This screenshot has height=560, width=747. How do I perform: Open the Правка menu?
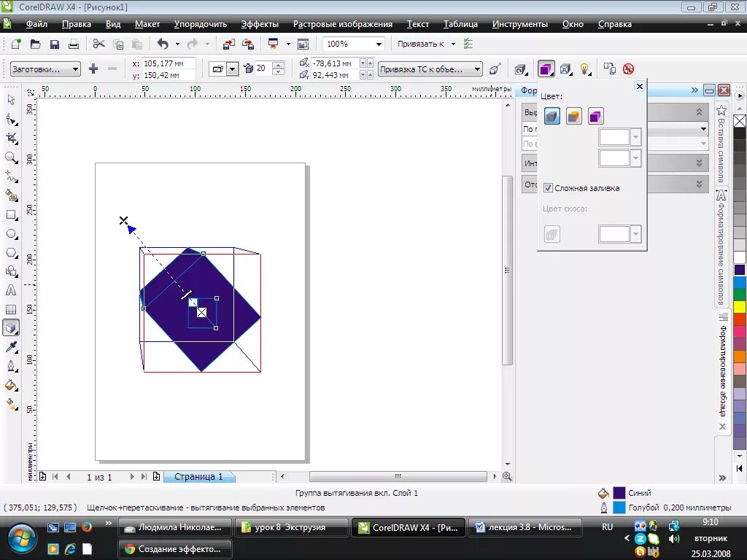(x=76, y=24)
